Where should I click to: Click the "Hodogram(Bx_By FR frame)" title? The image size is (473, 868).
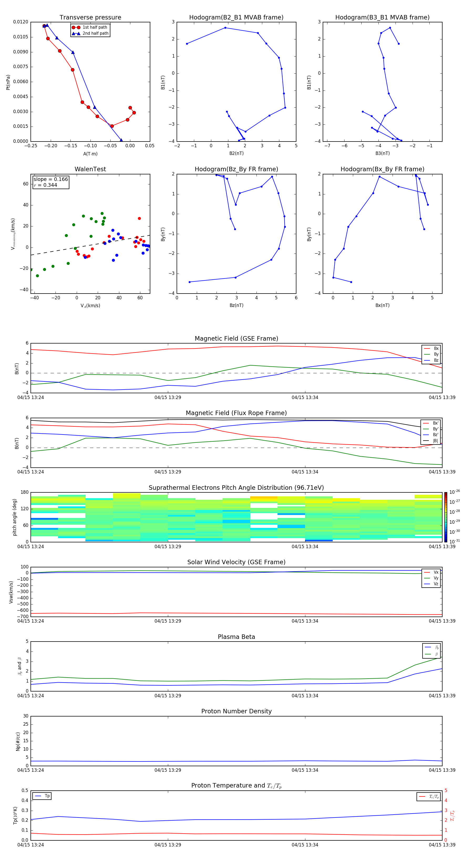pyautogui.click(x=382, y=169)
